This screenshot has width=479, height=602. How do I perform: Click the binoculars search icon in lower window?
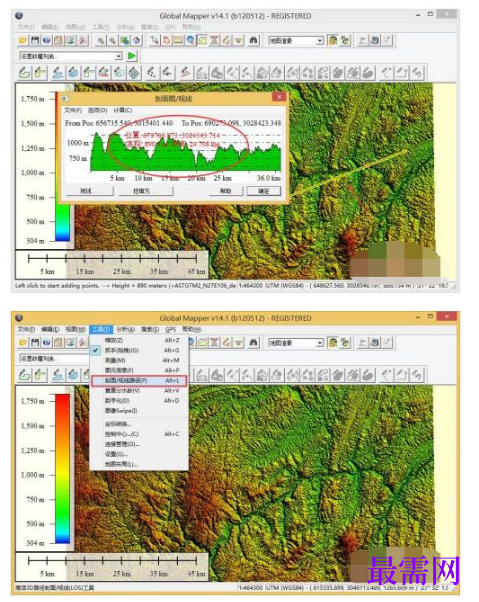[253, 342]
